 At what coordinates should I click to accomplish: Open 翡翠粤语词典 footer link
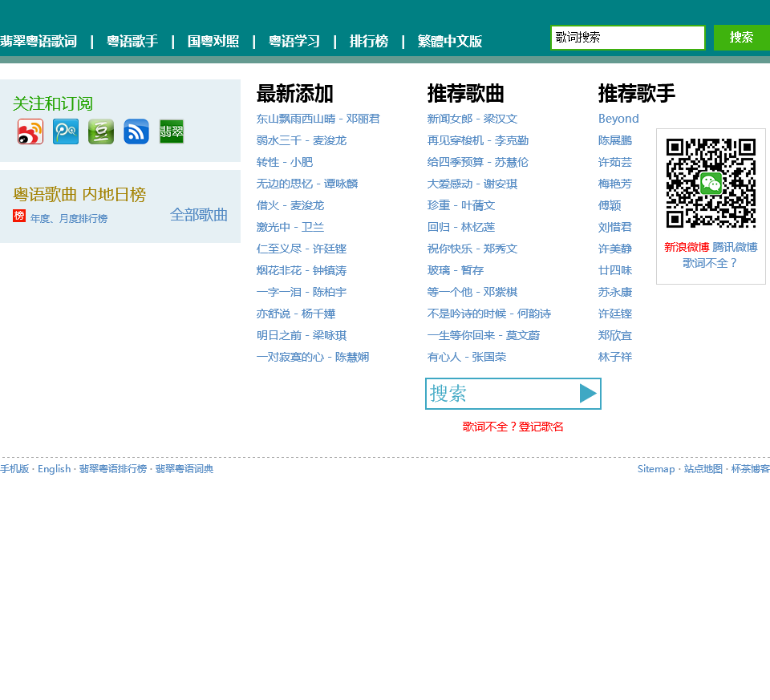(x=184, y=469)
